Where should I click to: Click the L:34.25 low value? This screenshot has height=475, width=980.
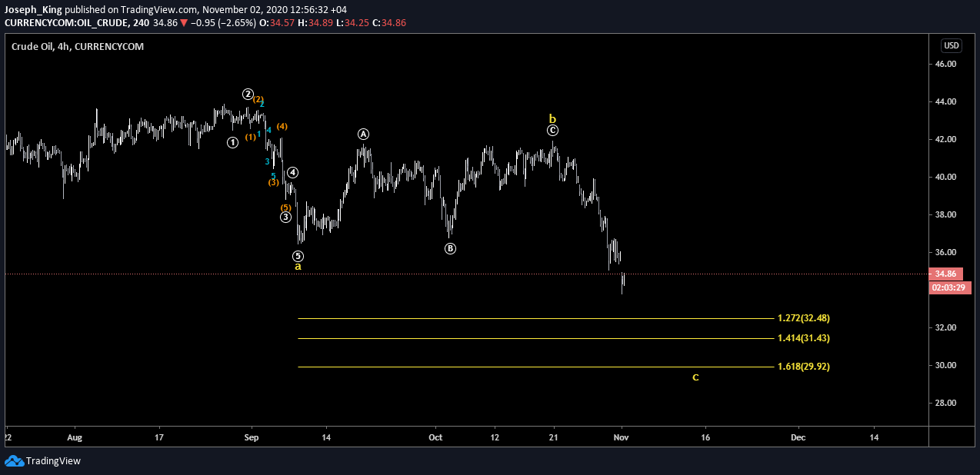click(x=352, y=23)
